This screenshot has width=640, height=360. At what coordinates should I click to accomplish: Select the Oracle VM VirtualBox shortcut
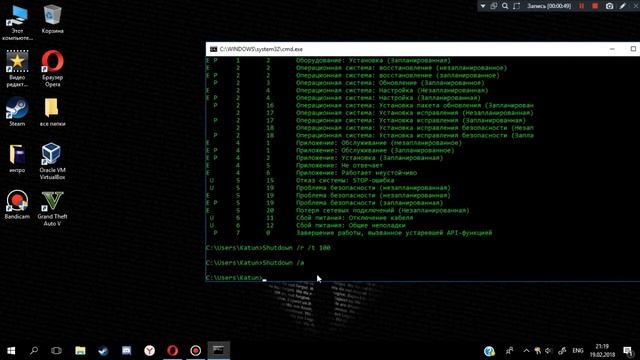pos(52,161)
